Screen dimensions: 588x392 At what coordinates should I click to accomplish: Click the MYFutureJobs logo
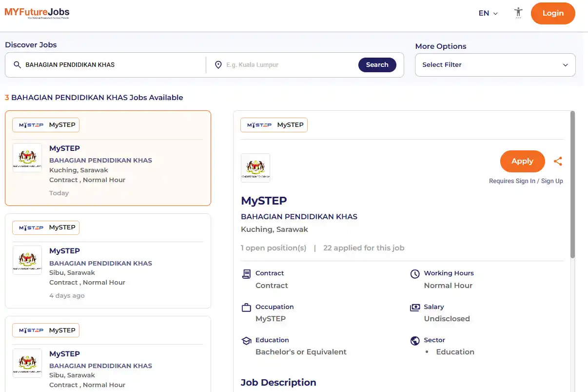point(37,13)
